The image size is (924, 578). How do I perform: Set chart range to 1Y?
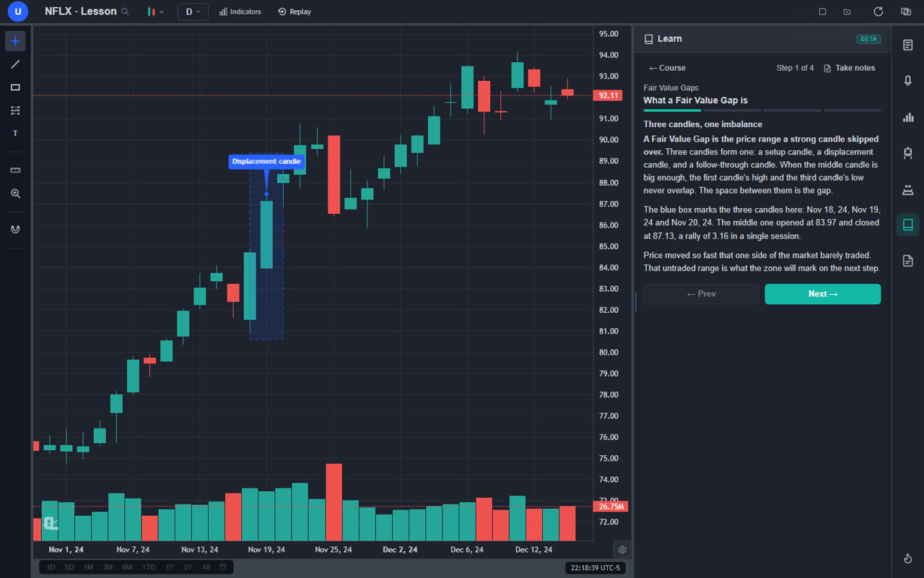click(170, 567)
